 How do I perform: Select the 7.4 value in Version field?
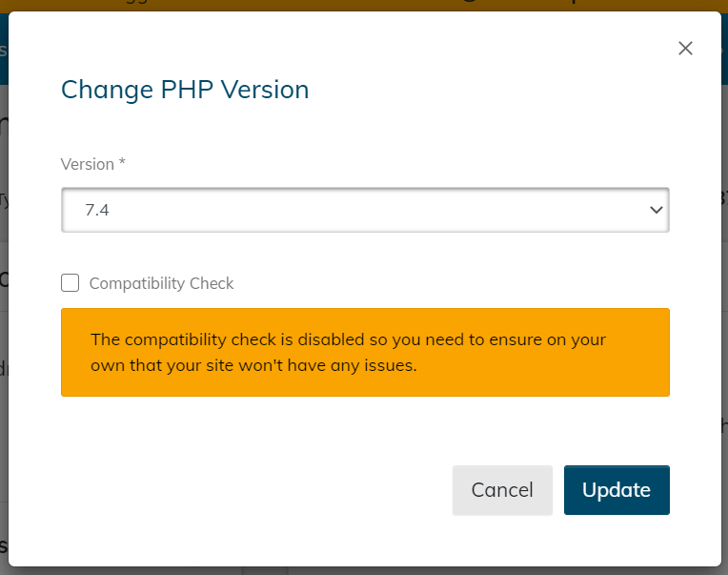tap(97, 210)
